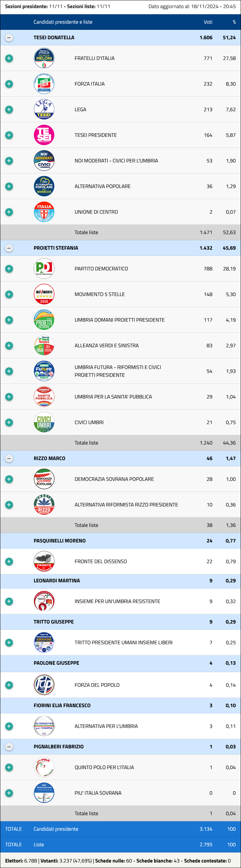Image resolution: width=241 pixels, height=868 pixels.
Task: Click the Forza Italia party logo
Action: 44,84
